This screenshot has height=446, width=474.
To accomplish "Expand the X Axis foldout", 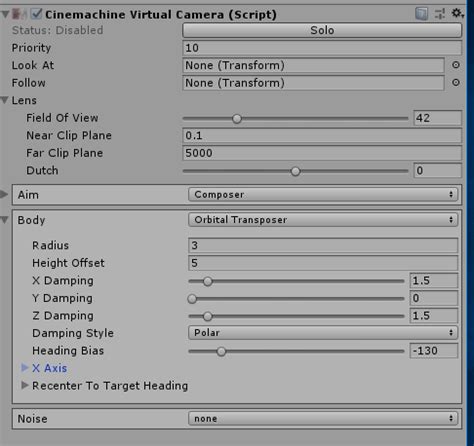I will click(x=24, y=368).
